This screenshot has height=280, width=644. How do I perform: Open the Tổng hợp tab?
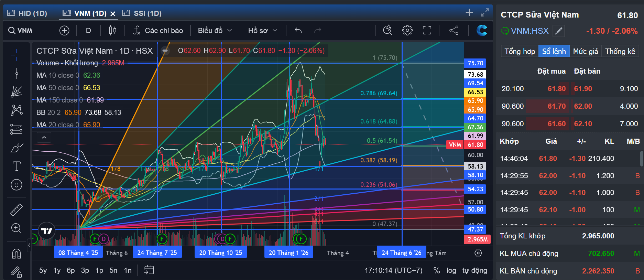tap(520, 51)
